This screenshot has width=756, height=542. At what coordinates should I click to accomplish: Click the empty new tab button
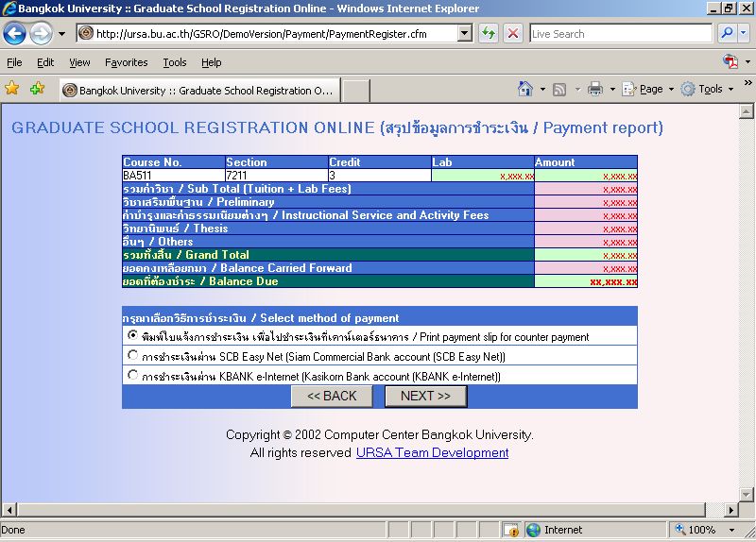pyautogui.click(x=356, y=91)
